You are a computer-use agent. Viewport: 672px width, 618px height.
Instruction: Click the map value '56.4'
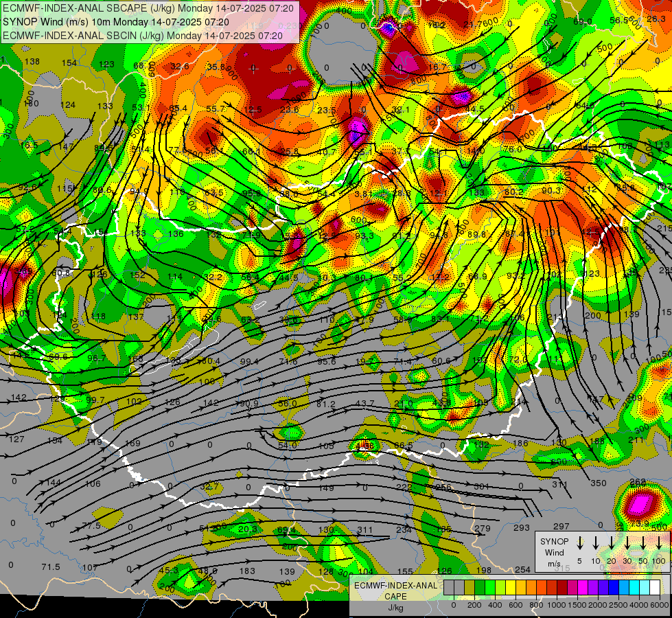251,277
